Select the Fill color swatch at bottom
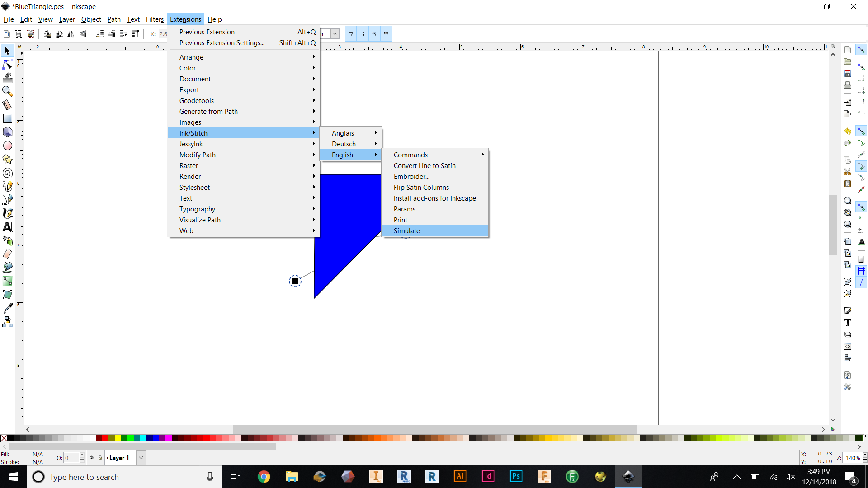 [x=37, y=454]
